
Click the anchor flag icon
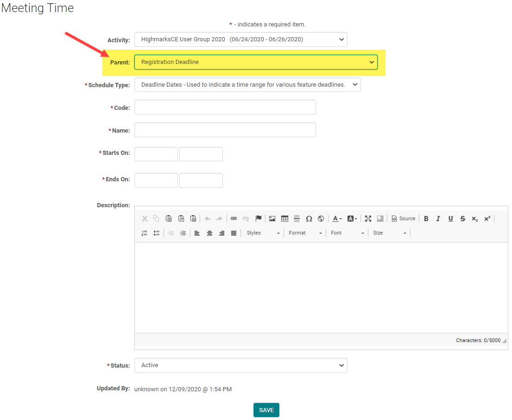click(259, 219)
